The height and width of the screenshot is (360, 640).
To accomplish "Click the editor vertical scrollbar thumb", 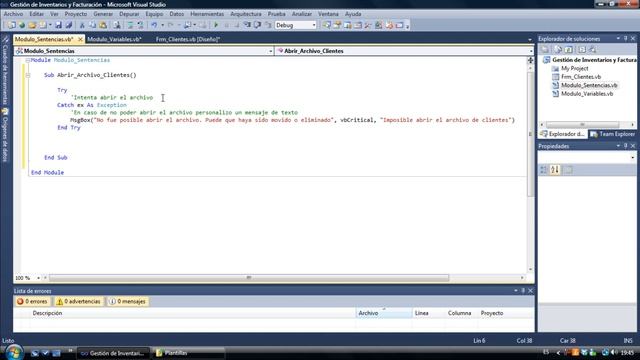I will point(530,134).
